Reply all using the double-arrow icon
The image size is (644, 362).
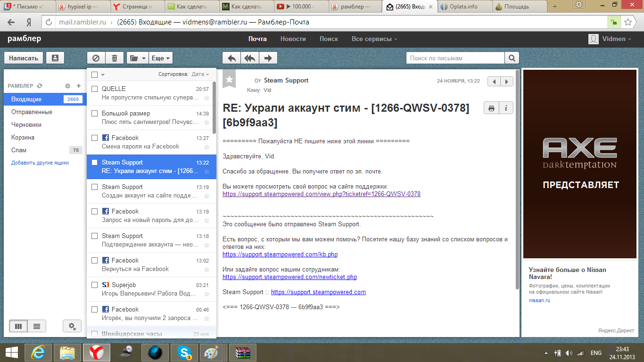pyautogui.click(x=249, y=58)
